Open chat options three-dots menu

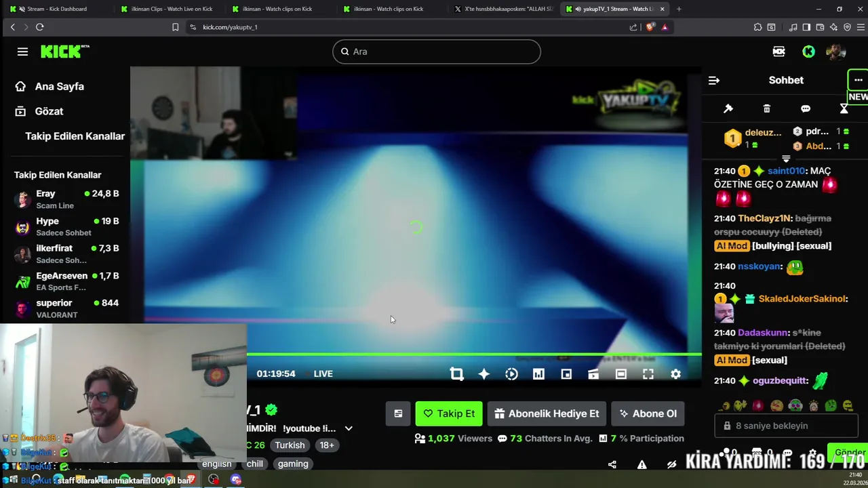click(x=858, y=80)
